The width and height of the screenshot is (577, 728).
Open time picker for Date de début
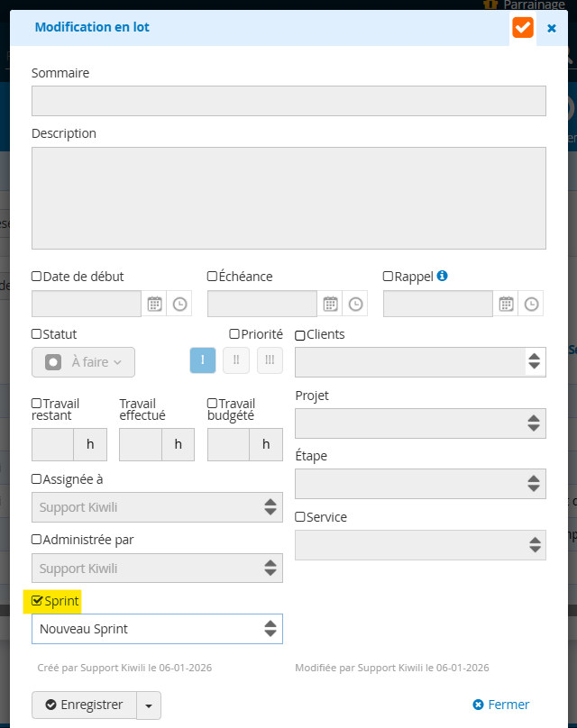[x=179, y=304]
